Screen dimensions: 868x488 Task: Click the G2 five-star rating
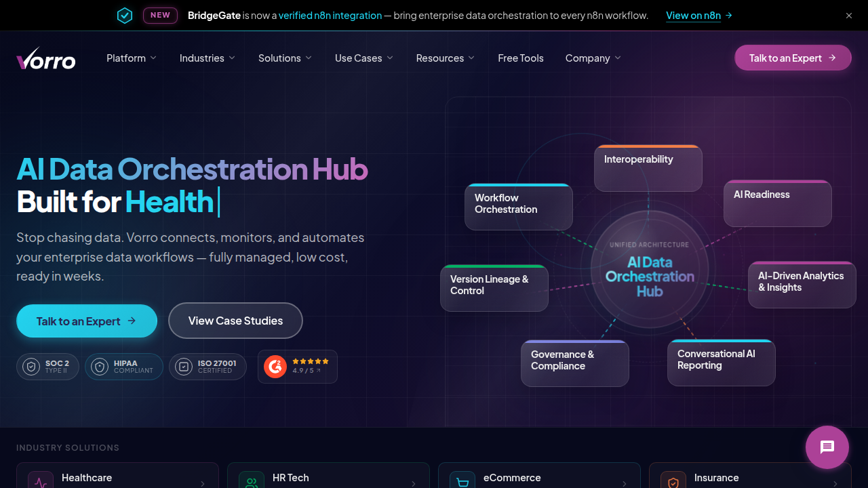[311, 361]
